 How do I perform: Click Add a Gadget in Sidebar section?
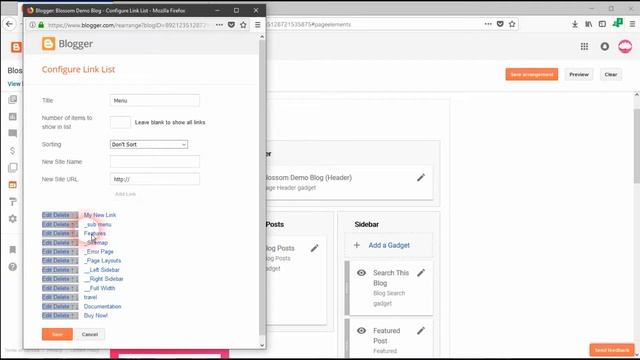click(389, 245)
